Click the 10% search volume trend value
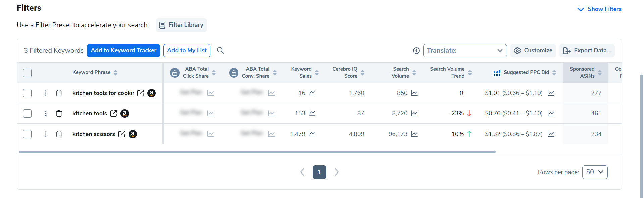Screen dimensions: 644x198 tap(458, 134)
